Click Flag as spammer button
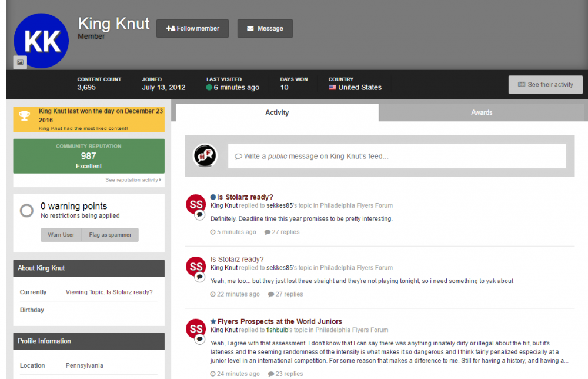Image resolution: width=588 pixels, height=379 pixels. [110, 235]
